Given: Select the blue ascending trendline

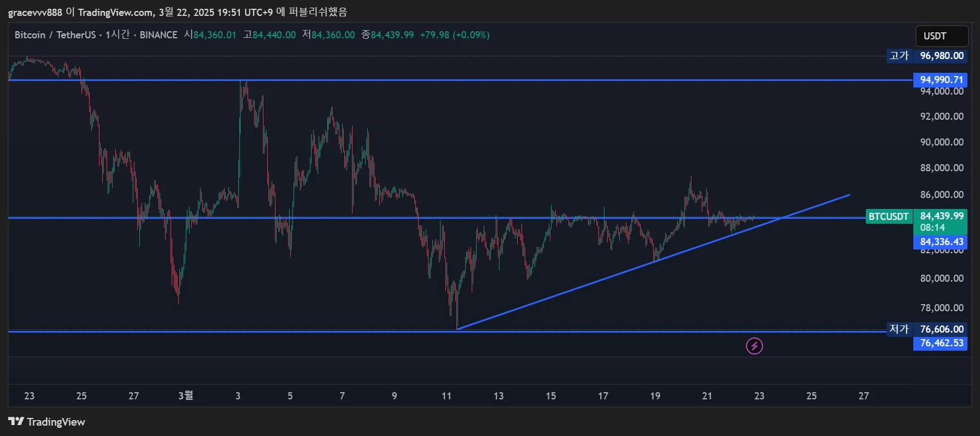Looking at the screenshot, I should point(653,261).
